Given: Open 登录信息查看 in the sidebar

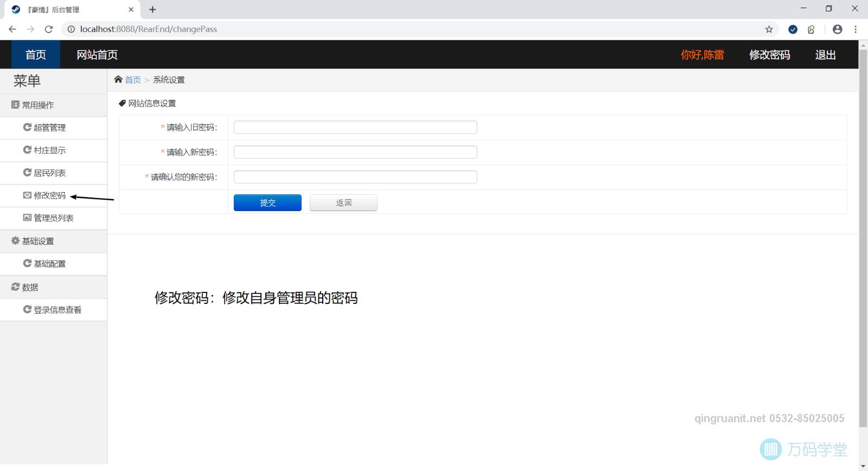Looking at the screenshot, I should point(53,310).
